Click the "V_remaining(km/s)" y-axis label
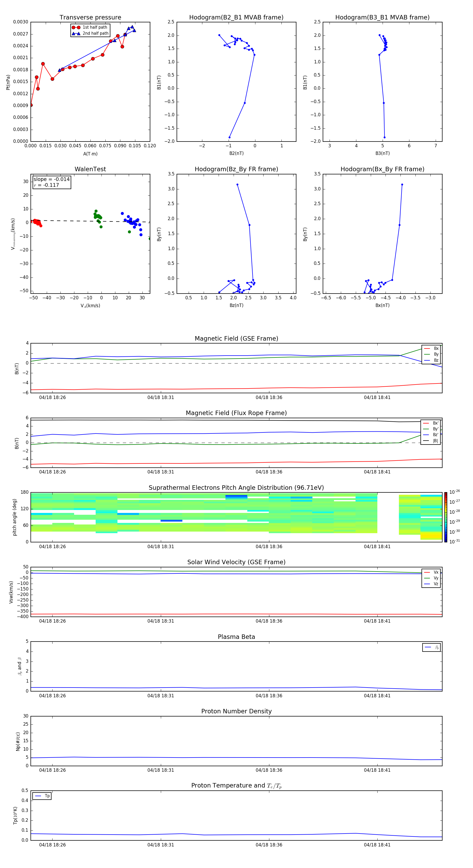The height and width of the screenshot is (868, 473). (x=13, y=234)
